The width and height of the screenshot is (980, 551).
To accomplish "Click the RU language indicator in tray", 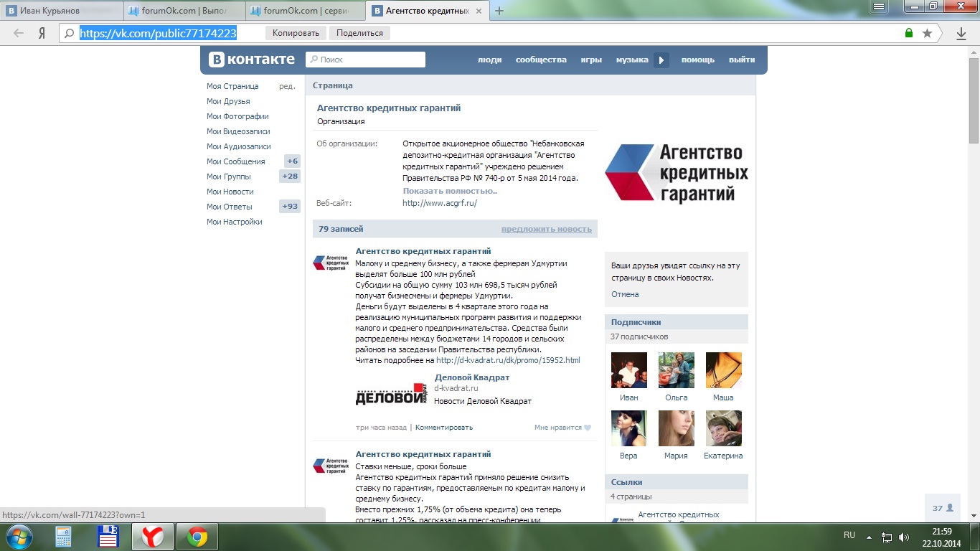I will [x=849, y=535].
